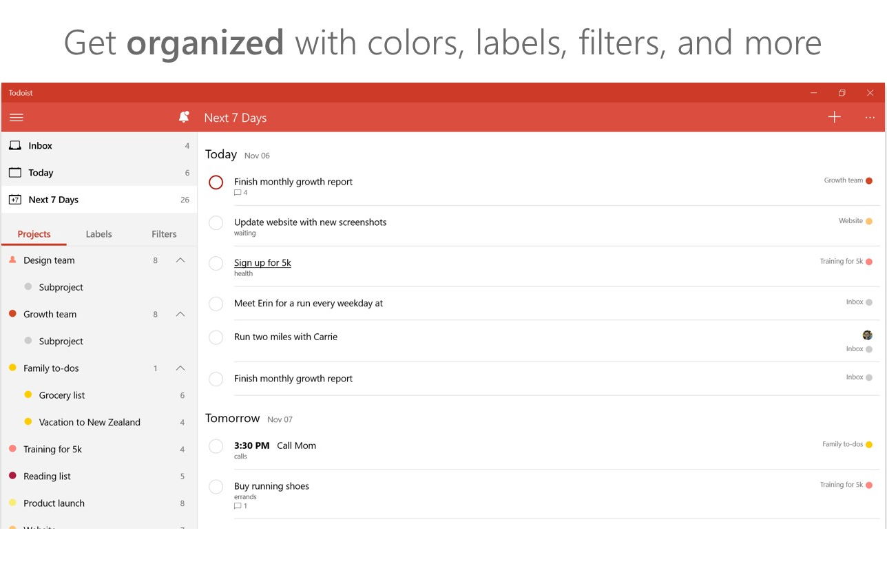Screen dimensions: 887x588
Task: Click assignee avatar on Run two miles
Action: 867,335
